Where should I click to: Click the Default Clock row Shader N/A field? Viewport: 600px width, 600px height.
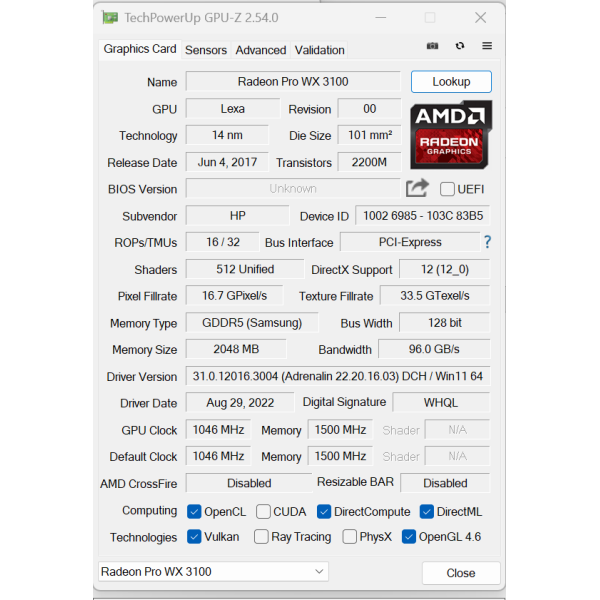click(x=457, y=456)
